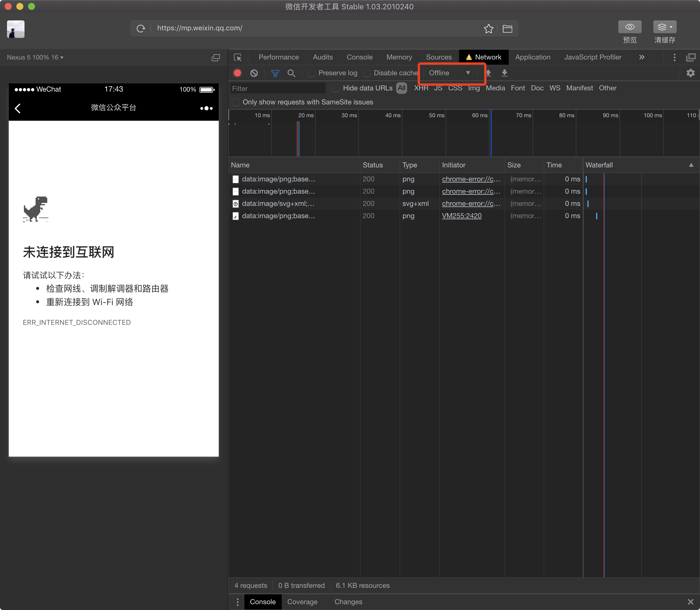Screen dimensions: 700x610
Task: Tick the Hide data URLs checkbox
Action: pyautogui.click(x=336, y=88)
